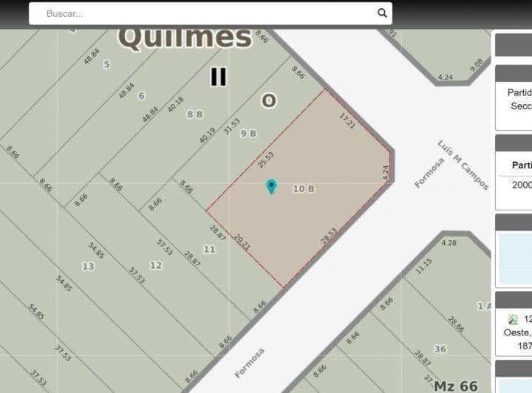Click the '20.21' edge measurement
Viewport: 532px width, 393px height.
click(x=242, y=242)
